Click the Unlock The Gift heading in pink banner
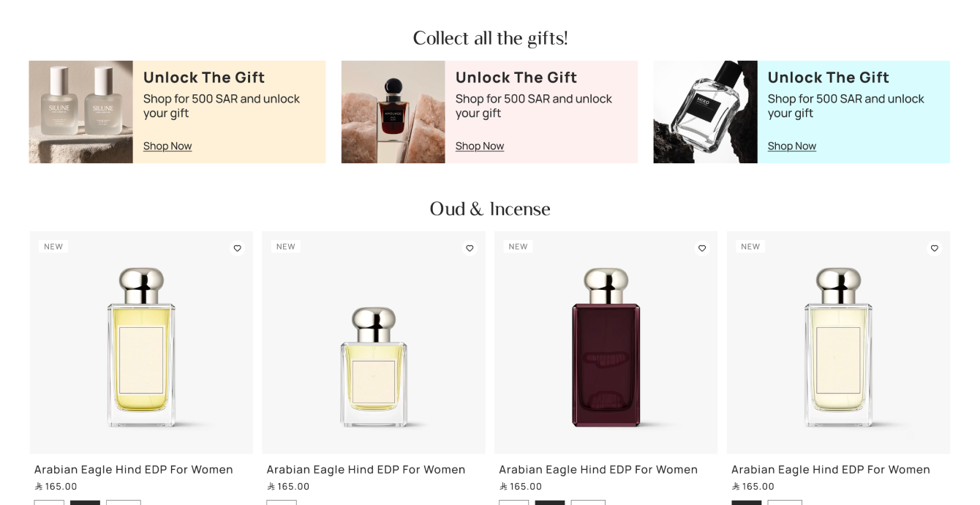Image resolution: width=980 pixels, height=505 pixels. (516, 78)
